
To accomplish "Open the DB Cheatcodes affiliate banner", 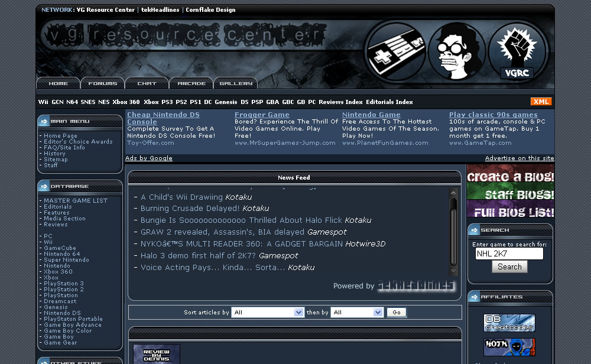I will [x=509, y=323].
